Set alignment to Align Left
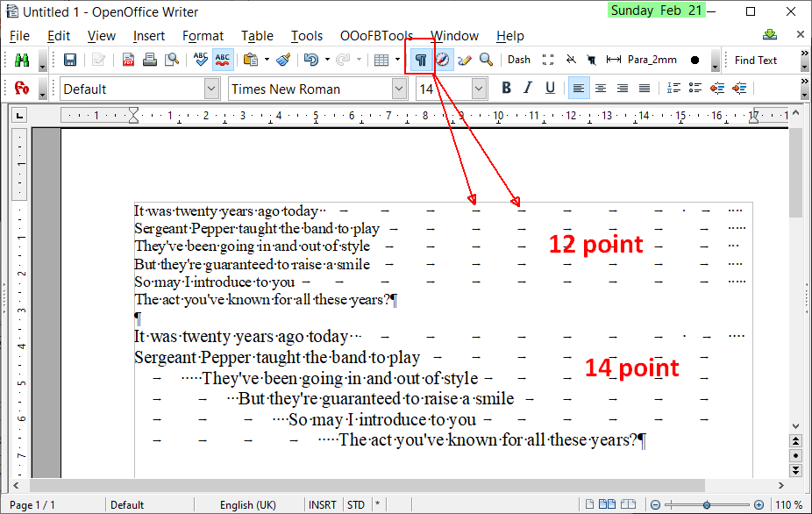Image resolution: width=812 pixels, height=514 pixels. (x=579, y=89)
